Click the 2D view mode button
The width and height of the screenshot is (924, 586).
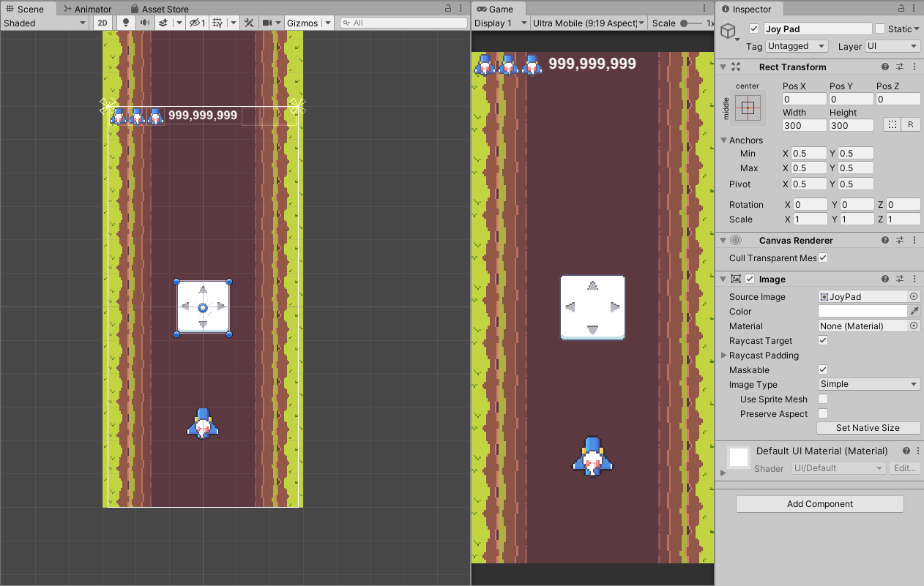(103, 23)
